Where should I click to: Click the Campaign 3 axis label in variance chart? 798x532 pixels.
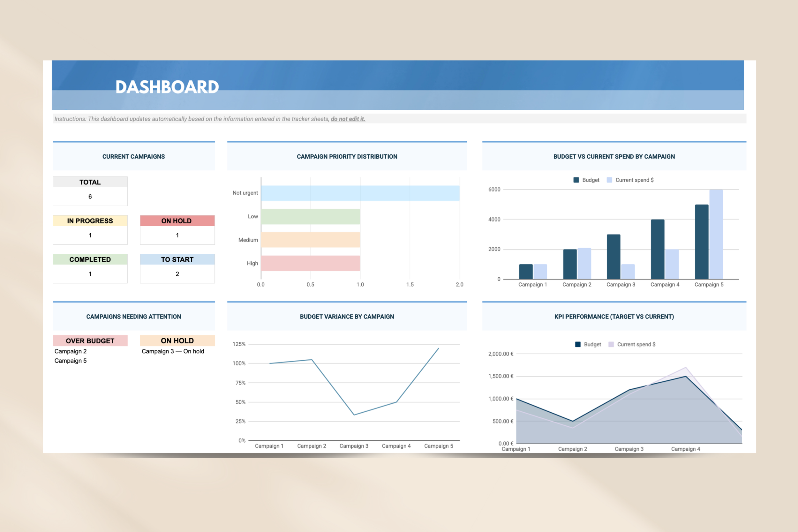(354, 446)
